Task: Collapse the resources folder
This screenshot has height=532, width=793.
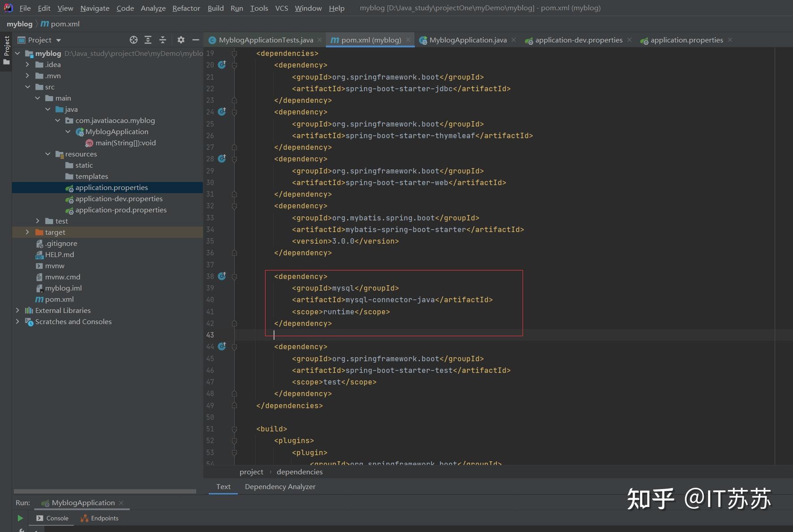Action: tap(48, 154)
